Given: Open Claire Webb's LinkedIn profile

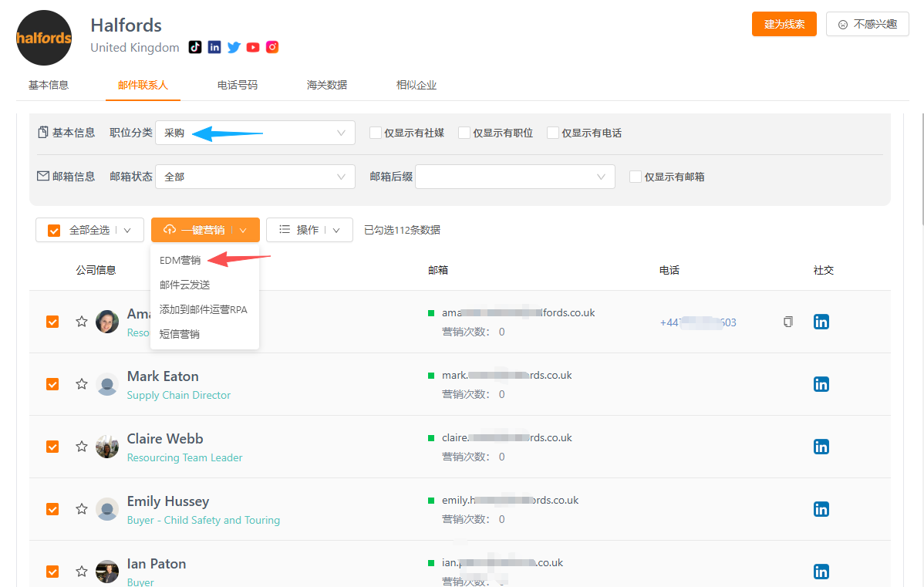Looking at the screenshot, I should point(821,447).
